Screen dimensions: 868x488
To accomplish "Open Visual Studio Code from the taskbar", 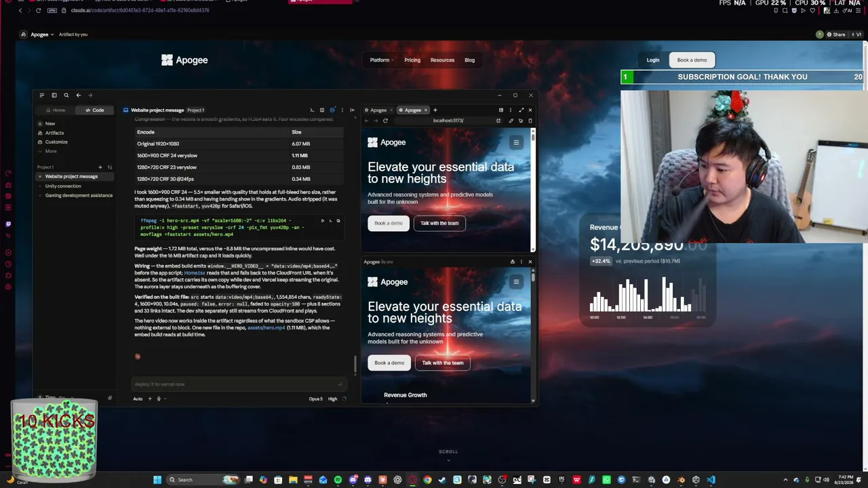I will click(711, 480).
